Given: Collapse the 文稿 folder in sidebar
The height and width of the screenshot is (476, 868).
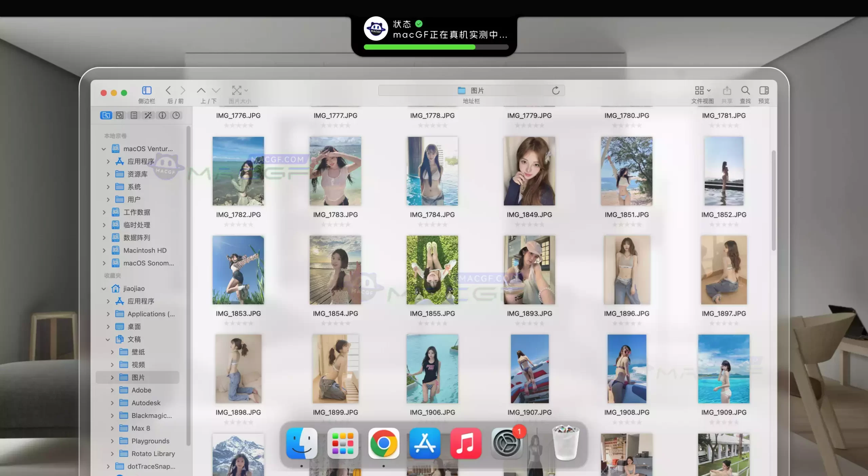Looking at the screenshot, I should (108, 339).
